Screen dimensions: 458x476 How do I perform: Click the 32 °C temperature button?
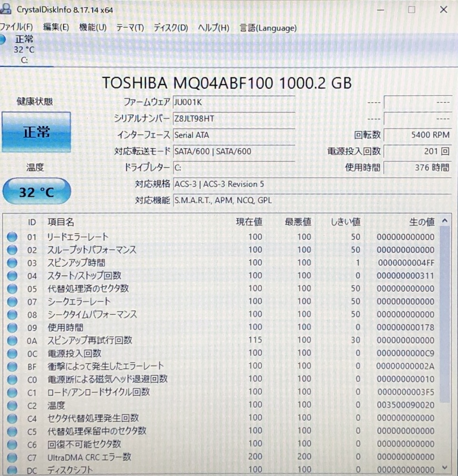36,192
